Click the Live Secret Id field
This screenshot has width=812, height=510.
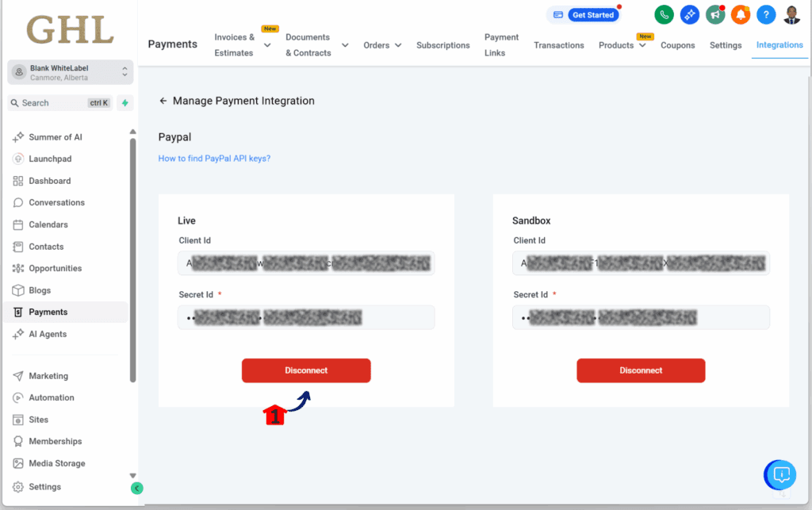pyautogui.click(x=306, y=317)
